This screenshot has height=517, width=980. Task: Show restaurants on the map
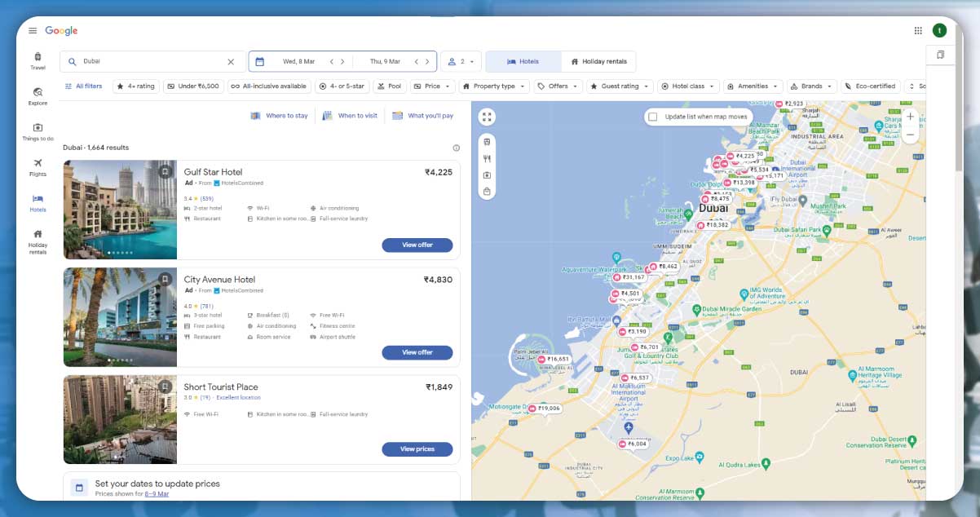click(x=487, y=159)
